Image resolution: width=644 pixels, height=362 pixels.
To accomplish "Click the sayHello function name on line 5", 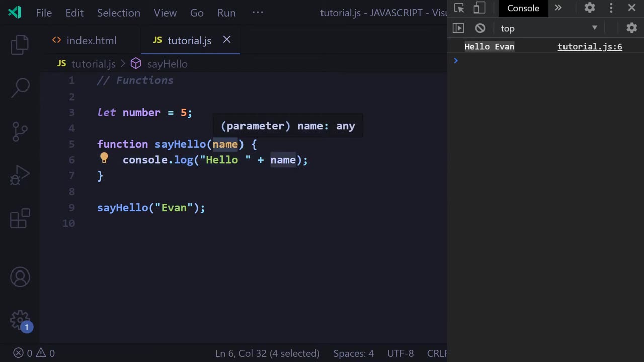I will pos(180,144).
